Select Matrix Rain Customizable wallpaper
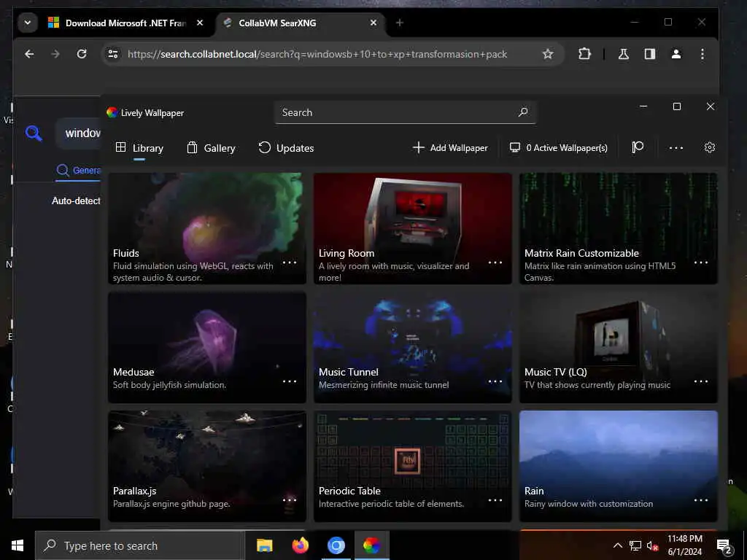This screenshot has width=747, height=560. click(x=619, y=228)
